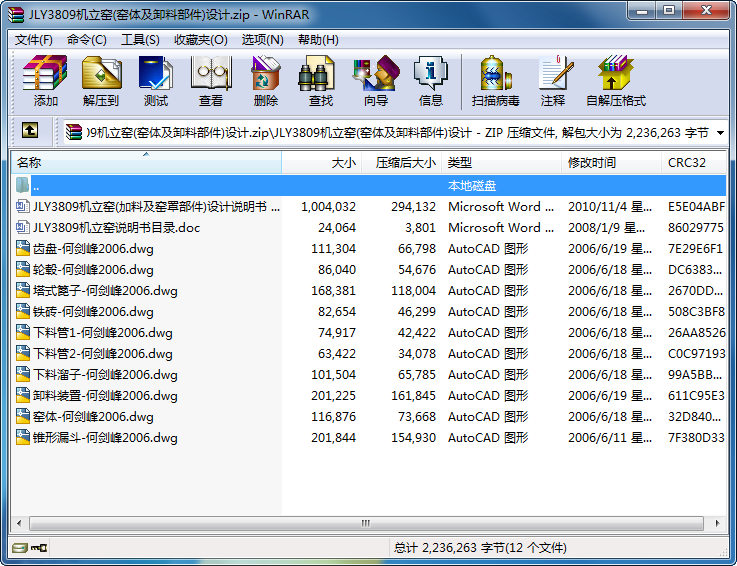Screen dimensions: 737x566
Task: Open the 命令(C) menu
Action: click(86, 39)
